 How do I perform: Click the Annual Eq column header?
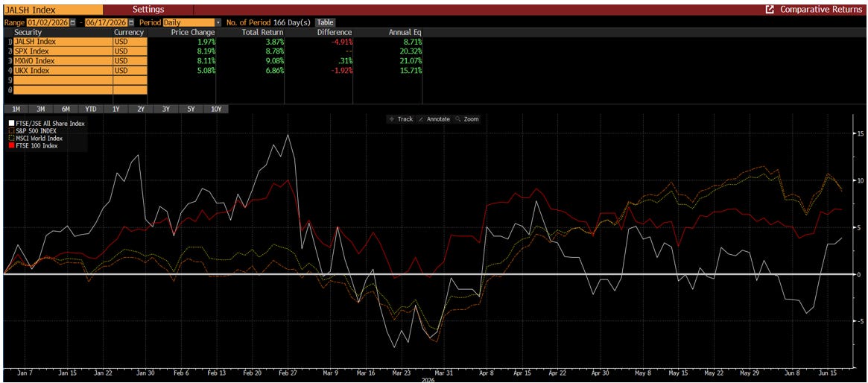pos(404,33)
